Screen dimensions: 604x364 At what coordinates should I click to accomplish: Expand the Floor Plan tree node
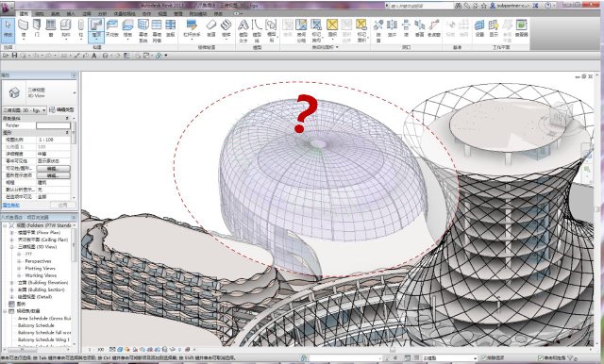coord(12,232)
